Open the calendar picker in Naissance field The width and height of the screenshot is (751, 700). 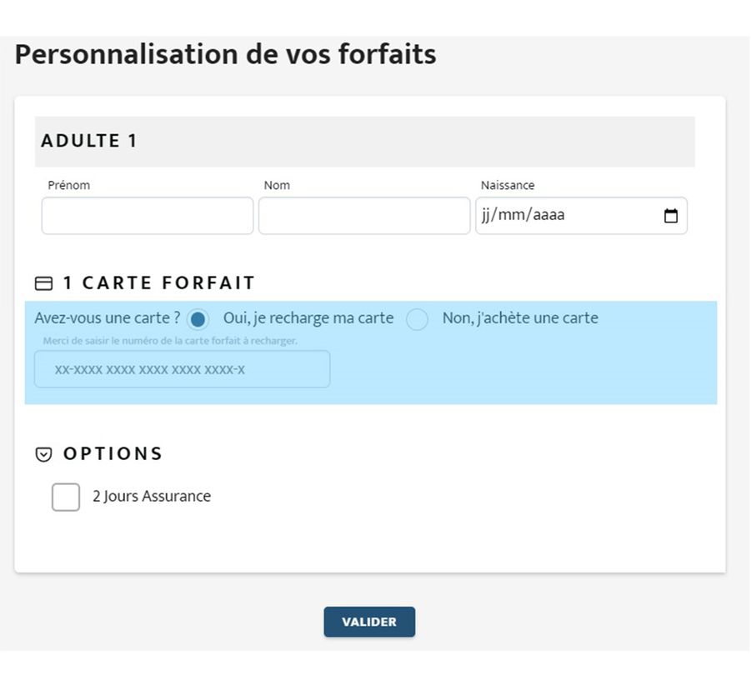(x=670, y=216)
